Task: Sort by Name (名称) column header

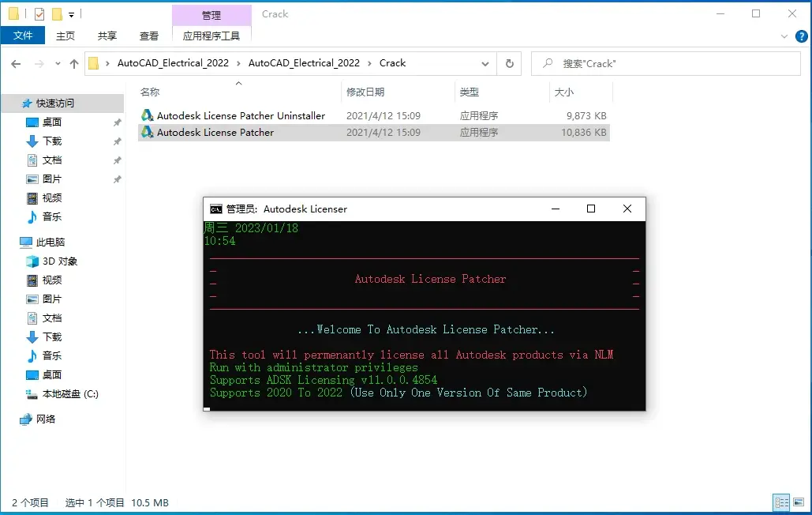Action: [x=150, y=92]
